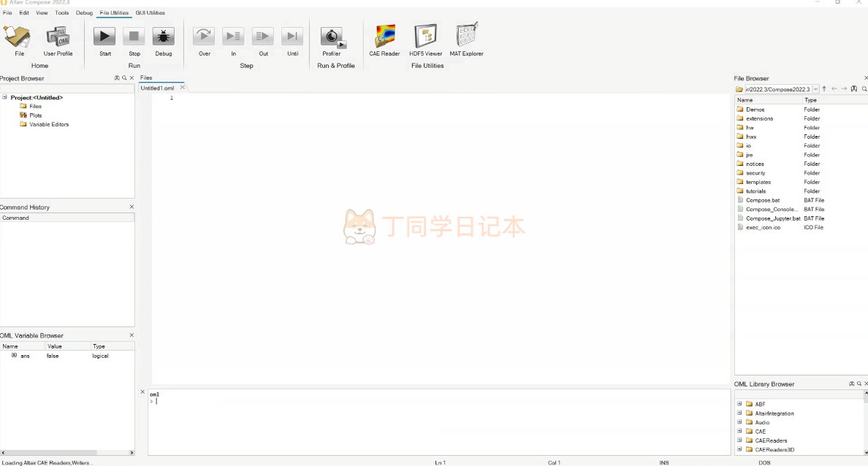
Task: Select Compose.bat in File Browser
Action: point(762,200)
